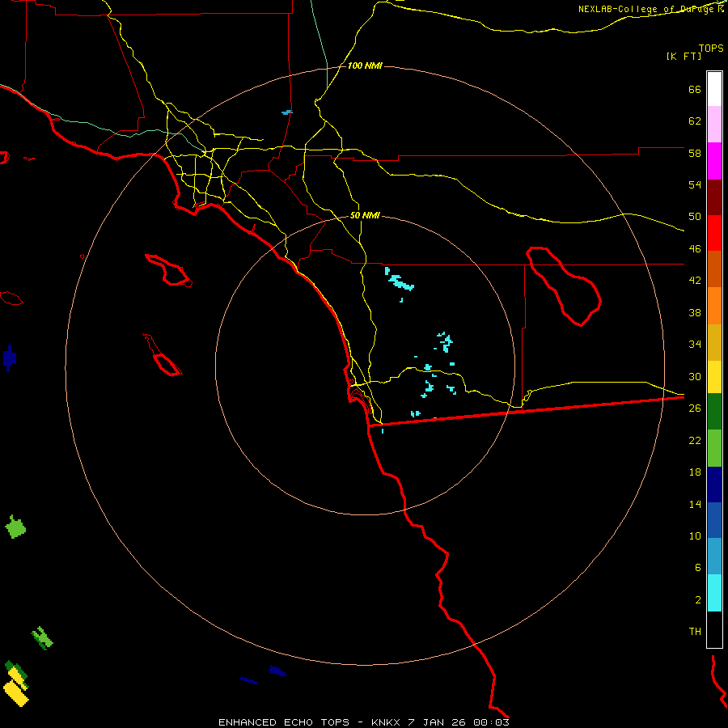728x728 pixels.
Task: Click the light green legend swatch
Action: coord(714,448)
